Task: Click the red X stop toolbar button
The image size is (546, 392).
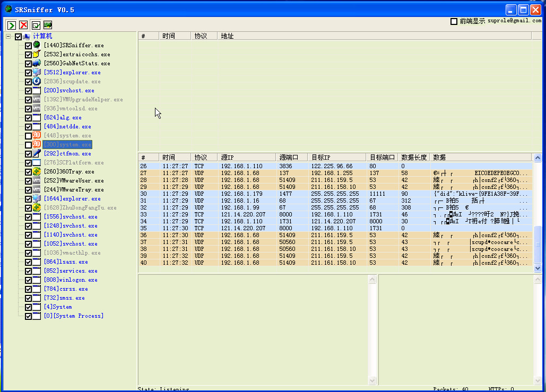Action: [x=23, y=25]
